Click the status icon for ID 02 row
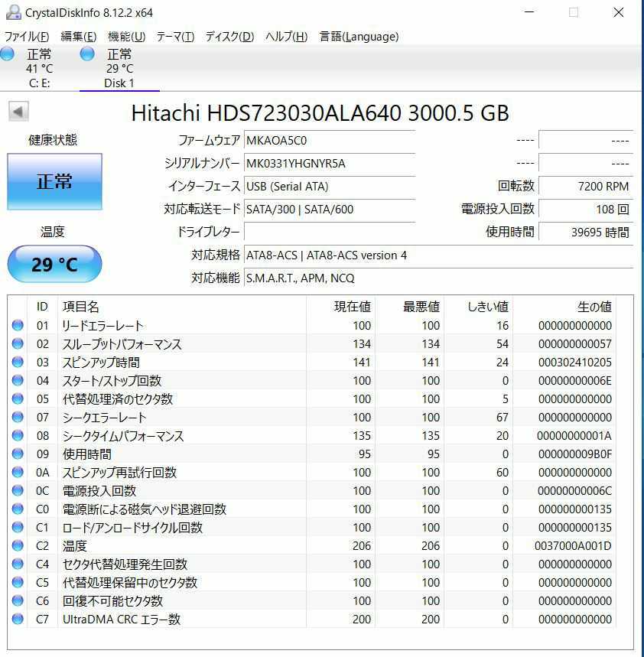 pyautogui.click(x=18, y=343)
